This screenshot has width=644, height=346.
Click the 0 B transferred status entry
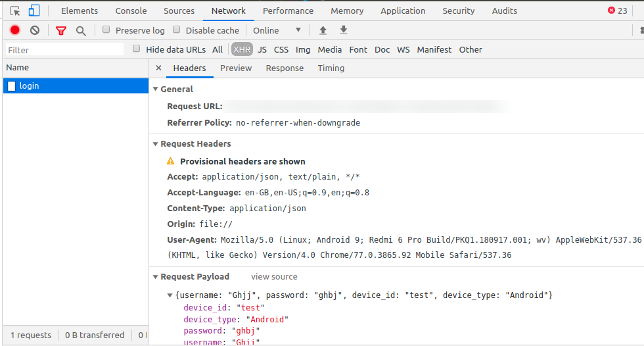pyautogui.click(x=95, y=335)
